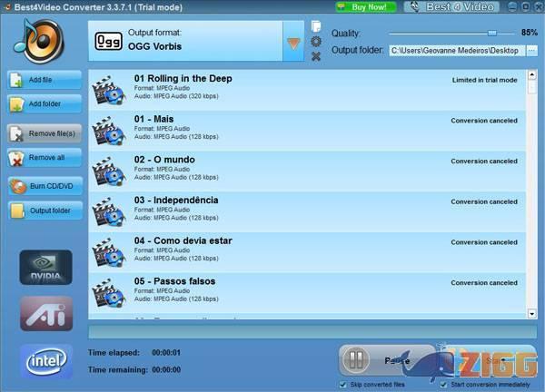Click the title 05 - Passos falsos

tap(174, 281)
